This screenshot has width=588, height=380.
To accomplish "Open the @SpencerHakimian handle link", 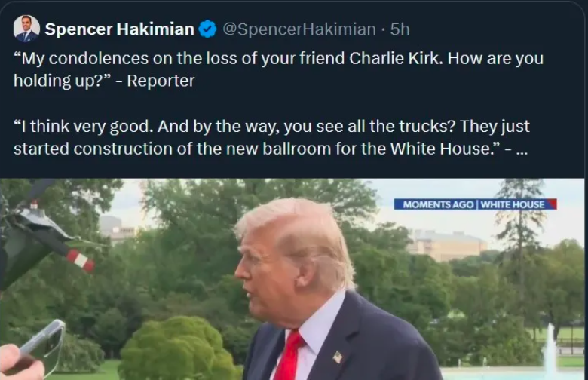I will (x=299, y=29).
